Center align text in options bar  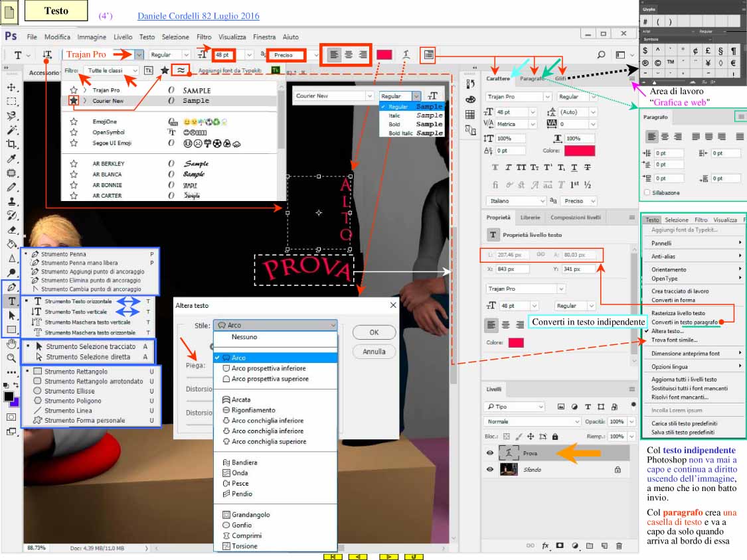tap(349, 55)
